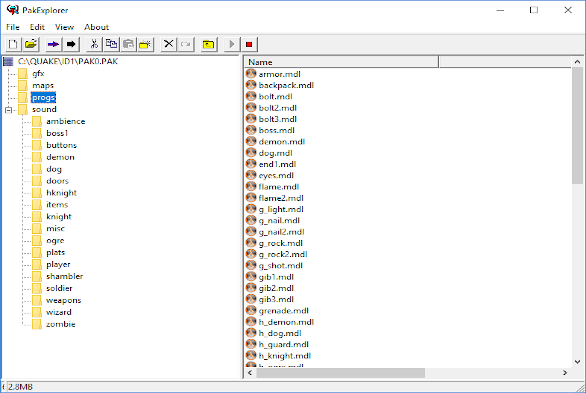Screen dimensions: 586x393
Task: Click the horizontal scroll left arrow
Action: tap(250, 372)
